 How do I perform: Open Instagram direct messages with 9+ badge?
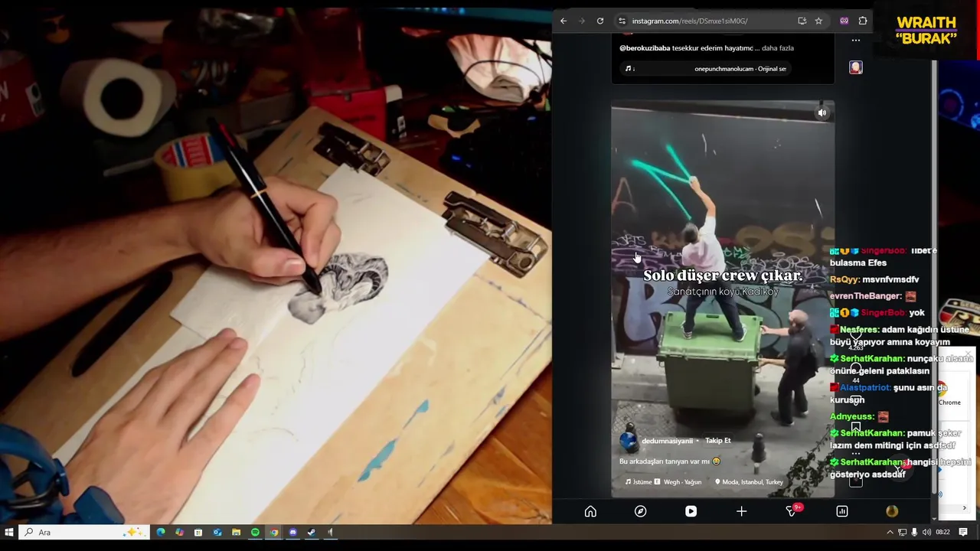[792, 511]
